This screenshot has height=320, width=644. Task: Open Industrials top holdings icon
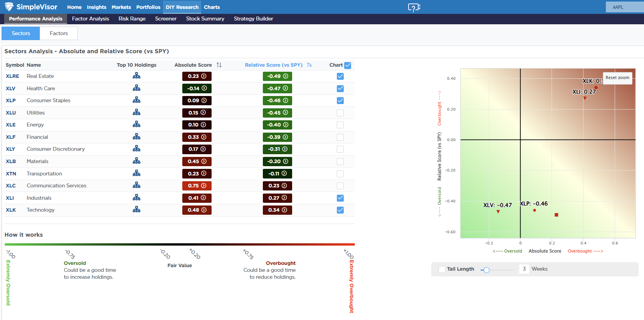pyautogui.click(x=136, y=198)
